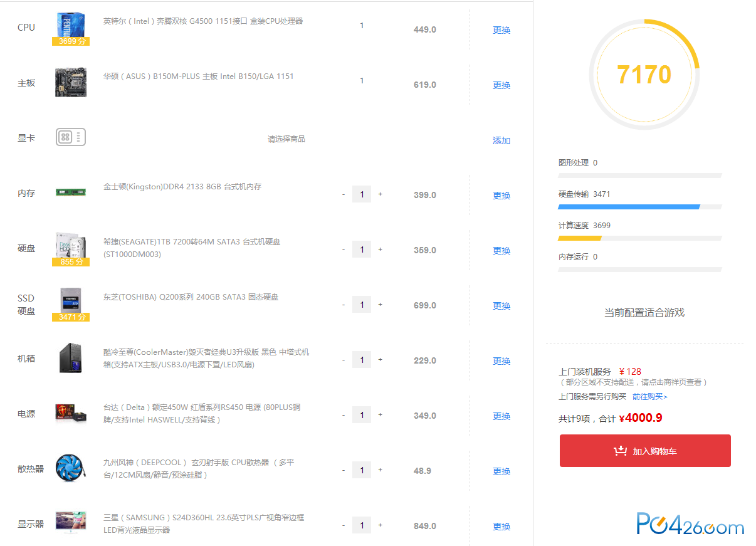
Task: Click the 3471 分 SSD score badge
Action: (71, 317)
